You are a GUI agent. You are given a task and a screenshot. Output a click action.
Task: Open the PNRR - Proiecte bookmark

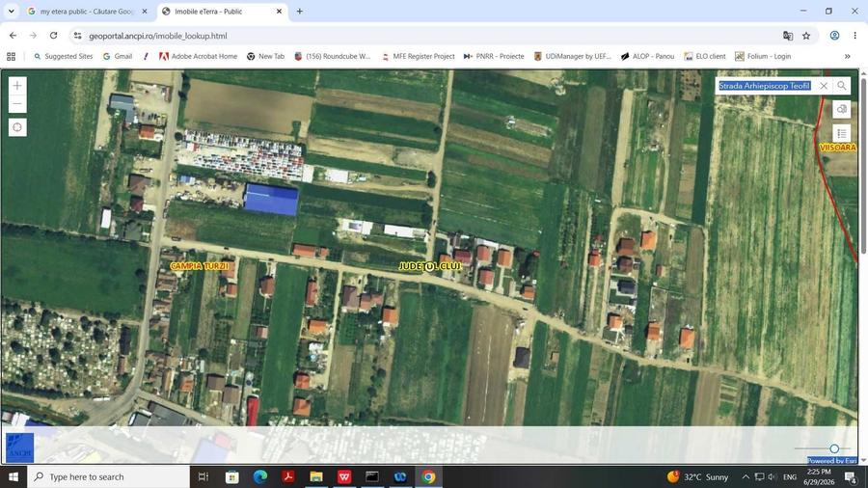pos(494,57)
